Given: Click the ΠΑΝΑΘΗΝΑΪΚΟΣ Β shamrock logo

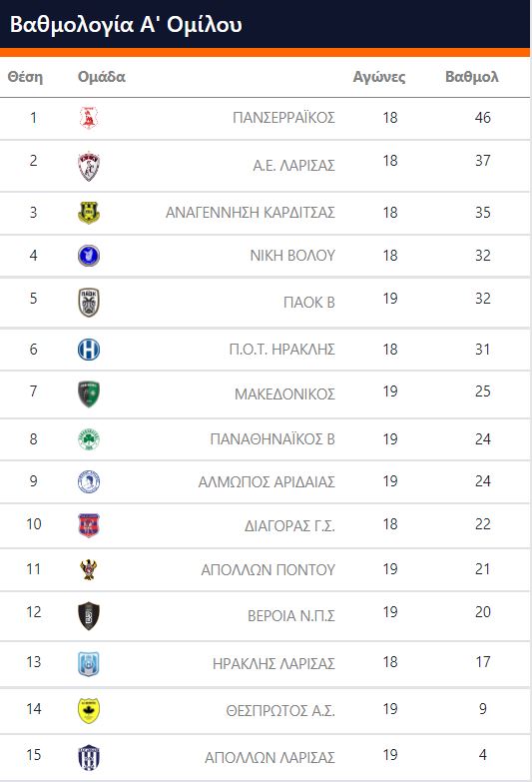Looking at the screenshot, I should tap(89, 439).
